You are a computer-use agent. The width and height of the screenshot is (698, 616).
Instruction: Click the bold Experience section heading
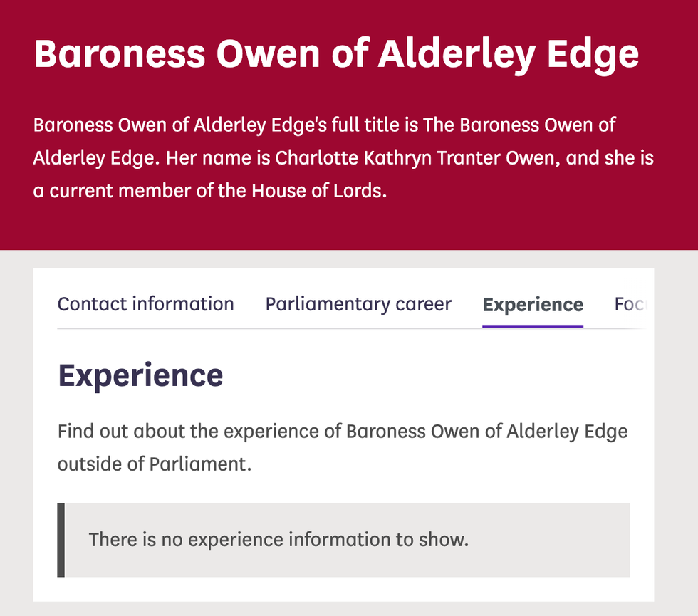pyautogui.click(x=140, y=375)
